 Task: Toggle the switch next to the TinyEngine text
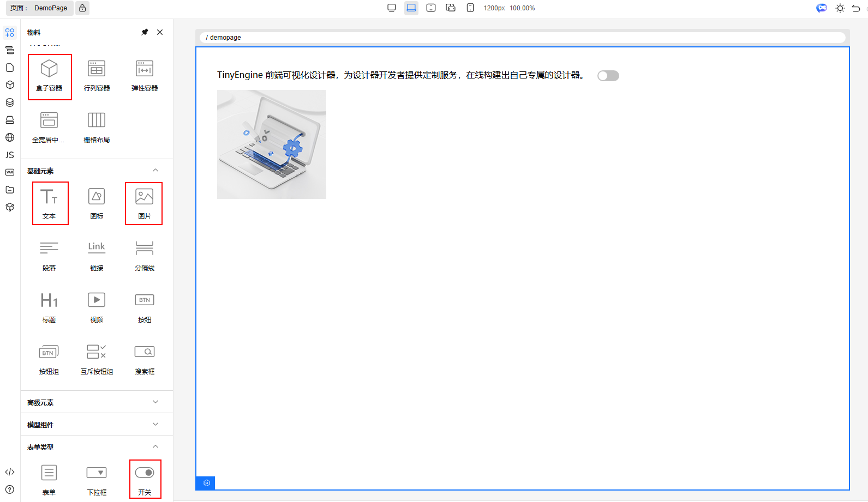click(608, 76)
